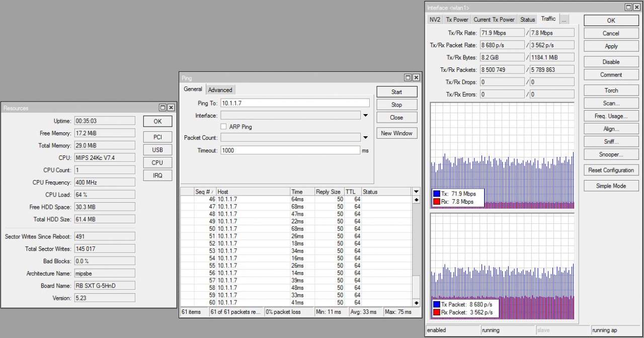Screen dimensions: 644x338
Task: Maximize the Ping window
Action: pyautogui.click(x=408, y=78)
